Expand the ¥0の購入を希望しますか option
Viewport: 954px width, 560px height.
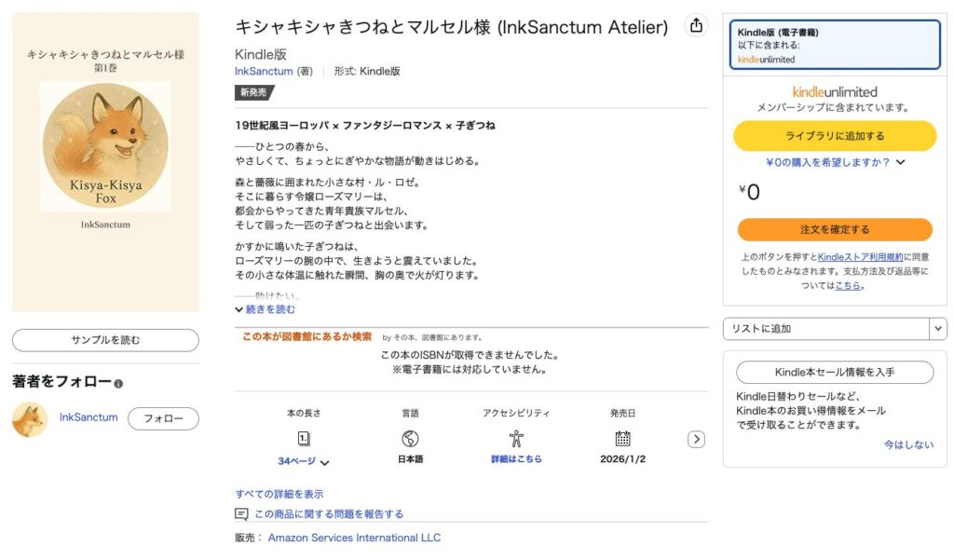[x=835, y=162]
